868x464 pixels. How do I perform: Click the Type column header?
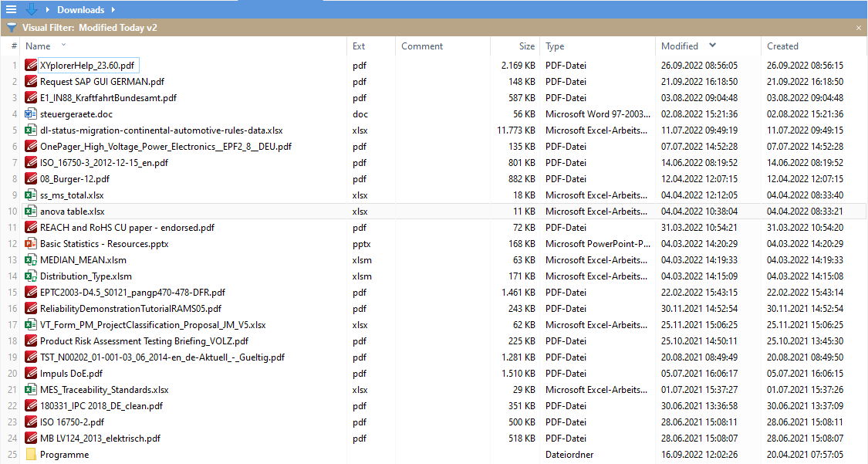[555, 46]
